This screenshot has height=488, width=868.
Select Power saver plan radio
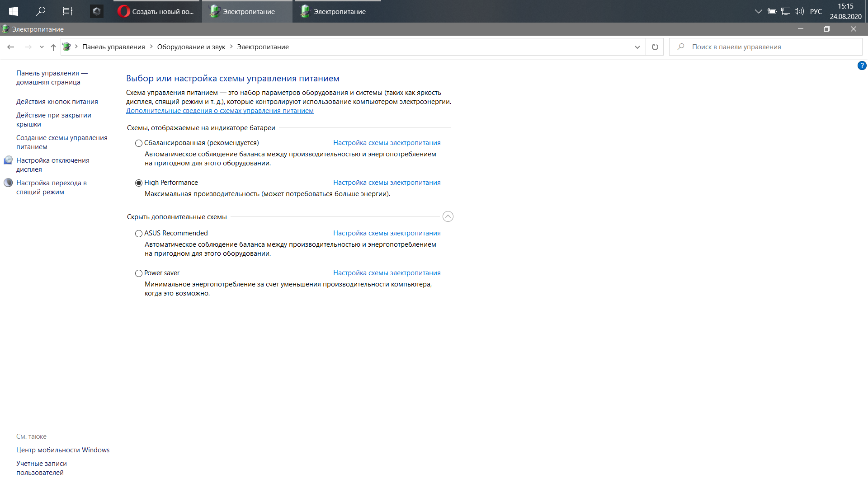(139, 273)
